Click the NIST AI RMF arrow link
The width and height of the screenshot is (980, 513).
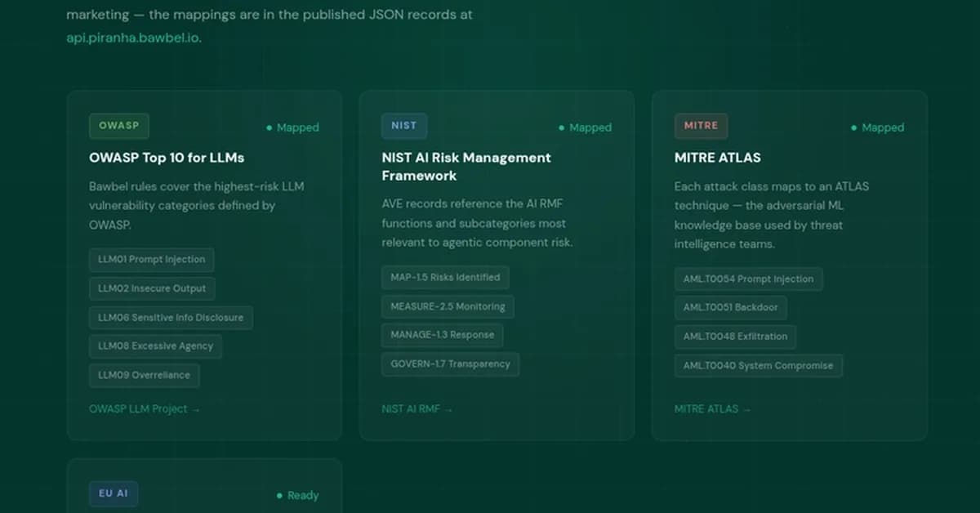click(x=417, y=408)
